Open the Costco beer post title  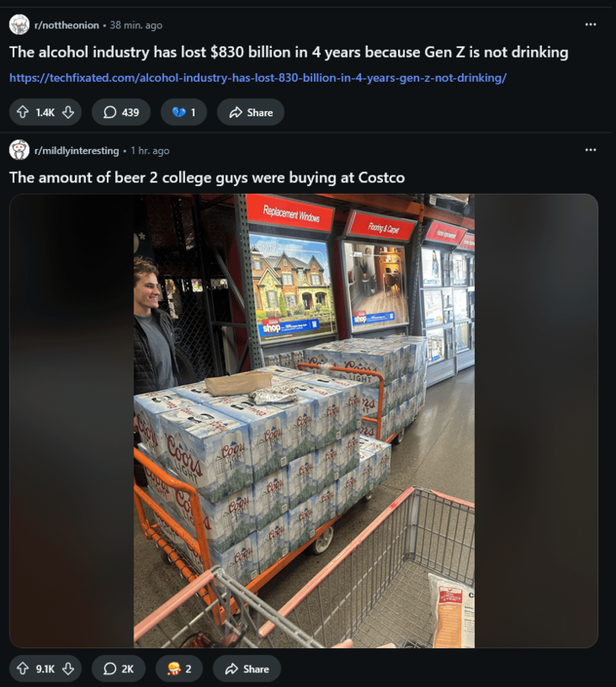click(x=206, y=177)
